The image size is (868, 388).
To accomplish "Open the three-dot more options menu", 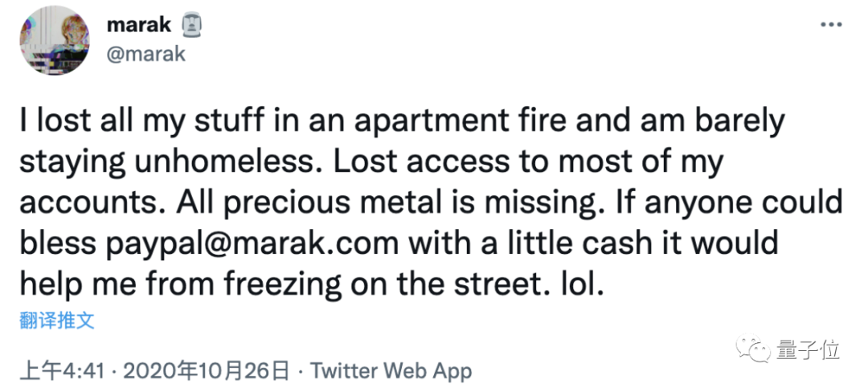I will tap(831, 26).
